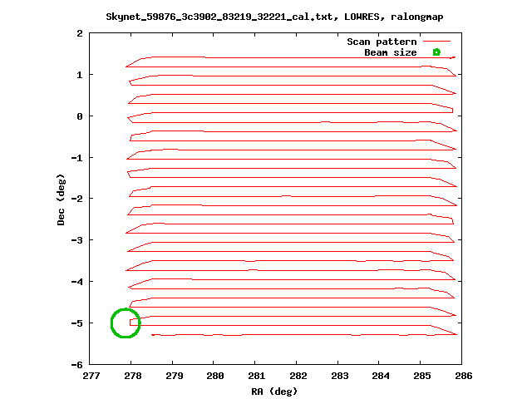532x399 pixels.
Task: Click the red Scan pattern legend line
Action: [437, 42]
